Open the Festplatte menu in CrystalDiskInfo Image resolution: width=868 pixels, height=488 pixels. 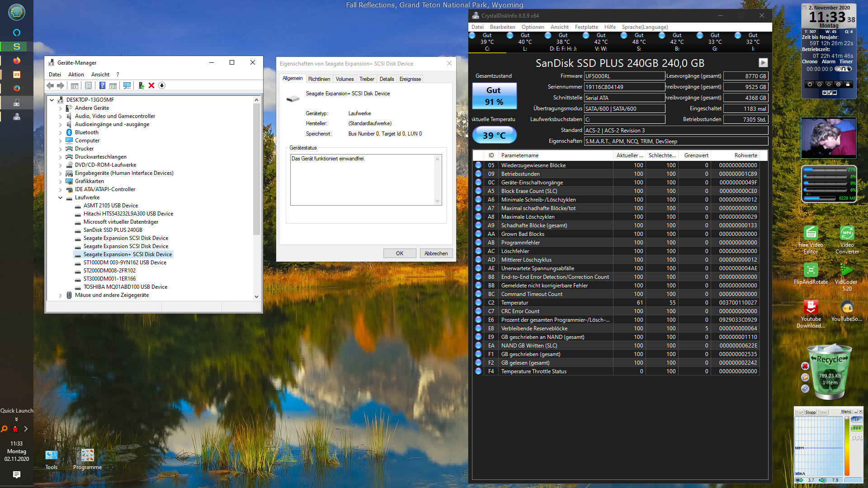(x=586, y=27)
